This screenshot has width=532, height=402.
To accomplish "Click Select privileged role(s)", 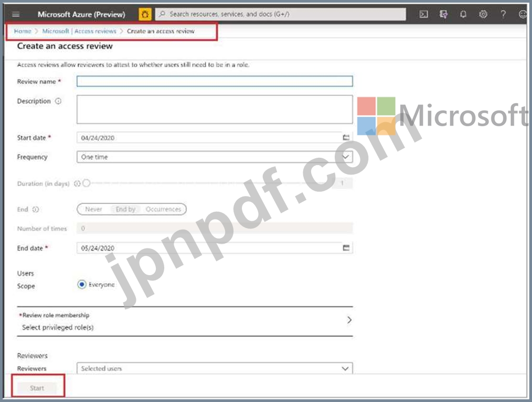I will coord(58,327).
